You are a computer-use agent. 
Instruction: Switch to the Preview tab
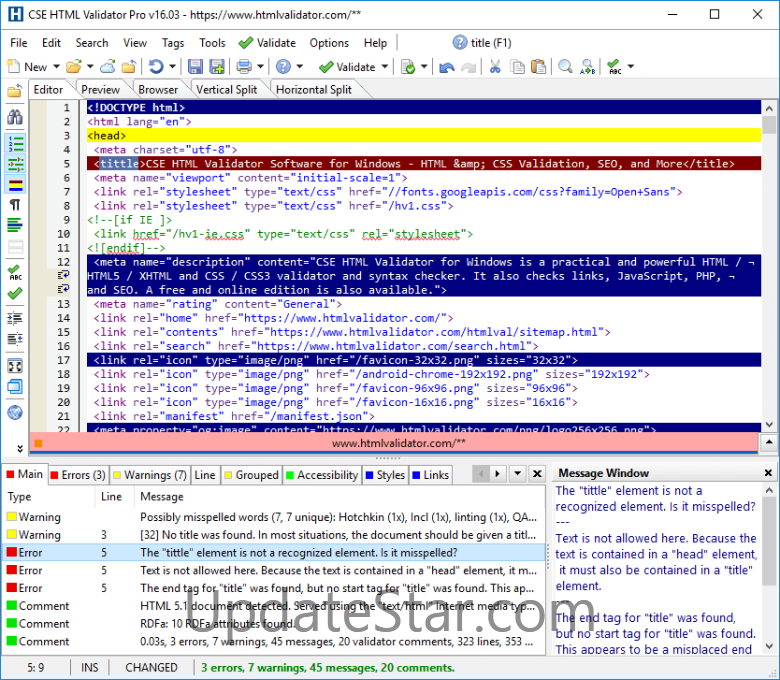[x=100, y=90]
